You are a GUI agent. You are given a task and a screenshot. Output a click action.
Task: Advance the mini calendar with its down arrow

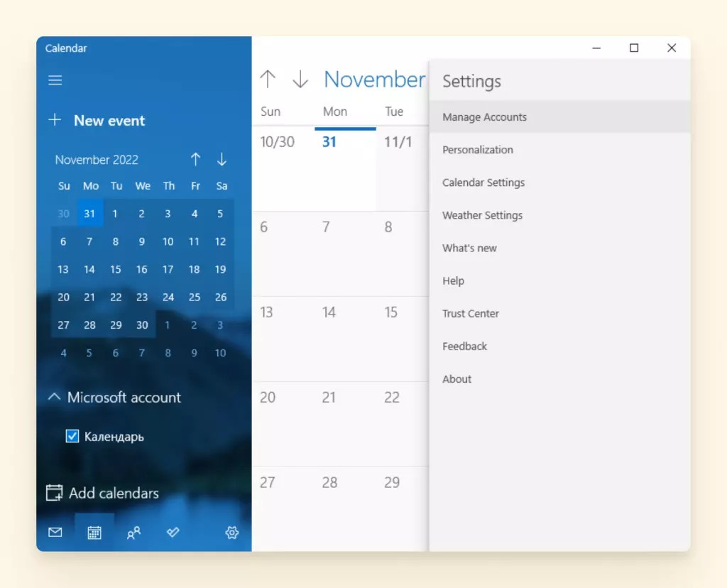[x=221, y=159]
